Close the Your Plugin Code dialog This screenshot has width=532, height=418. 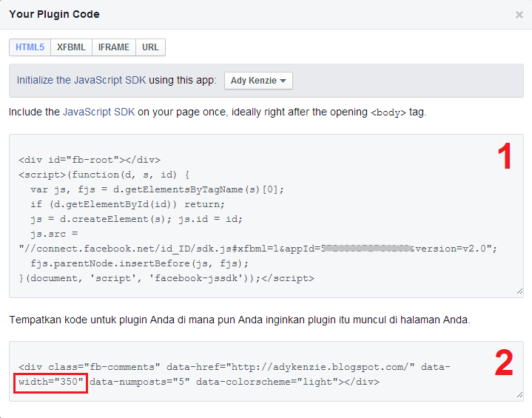point(519,15)
